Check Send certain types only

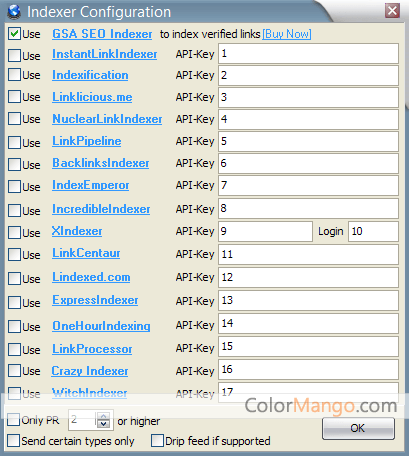[x=13, y=441]
